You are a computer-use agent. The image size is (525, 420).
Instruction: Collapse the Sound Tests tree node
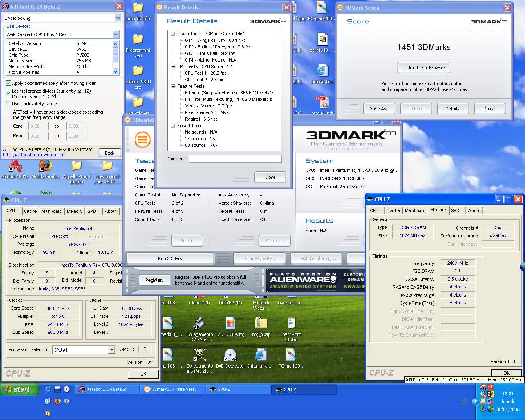173,126
